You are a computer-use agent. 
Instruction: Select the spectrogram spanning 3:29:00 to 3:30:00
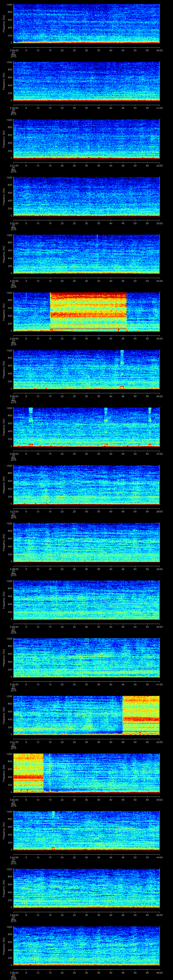click(x=86, y=24)
